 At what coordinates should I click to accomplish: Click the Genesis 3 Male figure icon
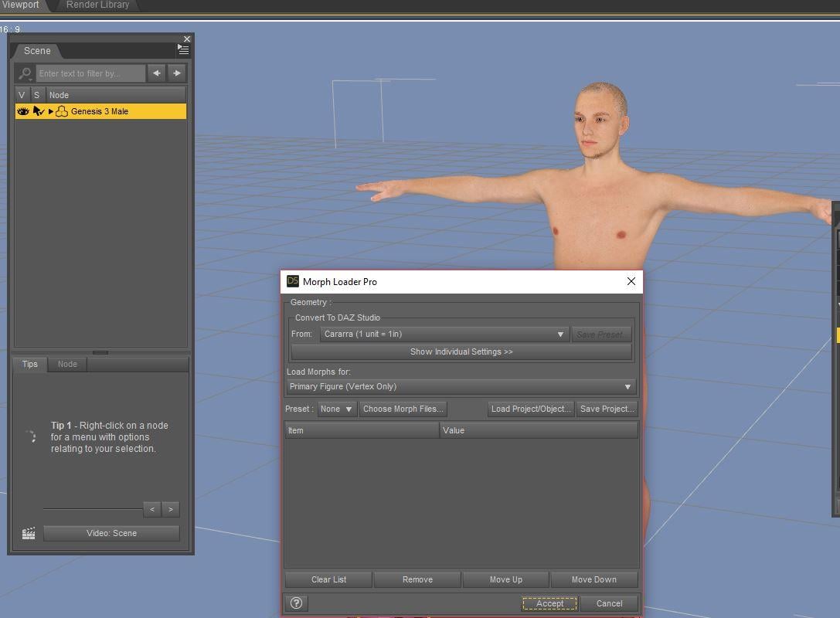click(62, 111)
